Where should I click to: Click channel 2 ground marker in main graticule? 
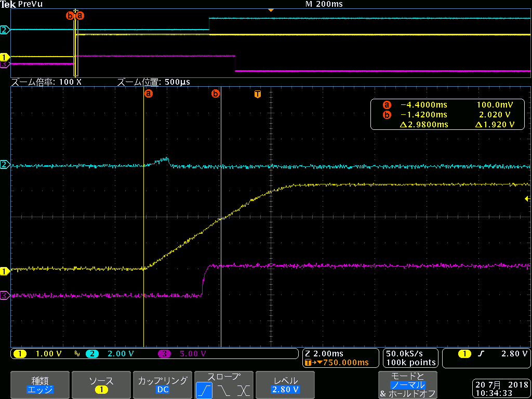(x=5, y=165)
